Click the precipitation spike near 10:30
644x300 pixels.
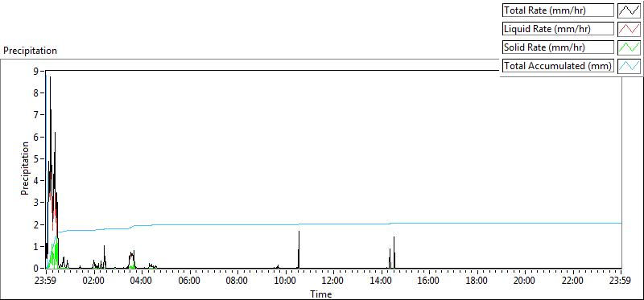point(299,249)
